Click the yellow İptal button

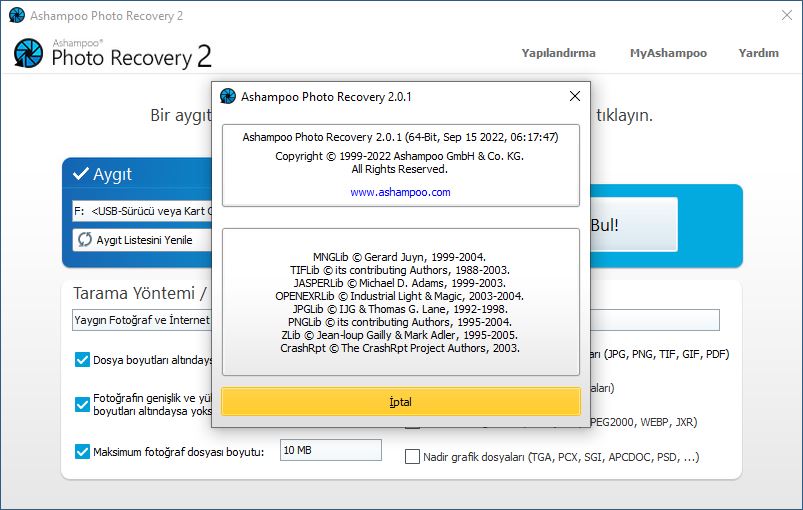(x=401, y=401)
